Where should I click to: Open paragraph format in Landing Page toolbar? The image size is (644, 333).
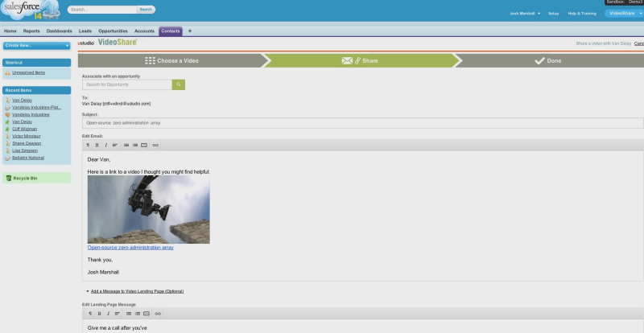(x=90, y=313)
